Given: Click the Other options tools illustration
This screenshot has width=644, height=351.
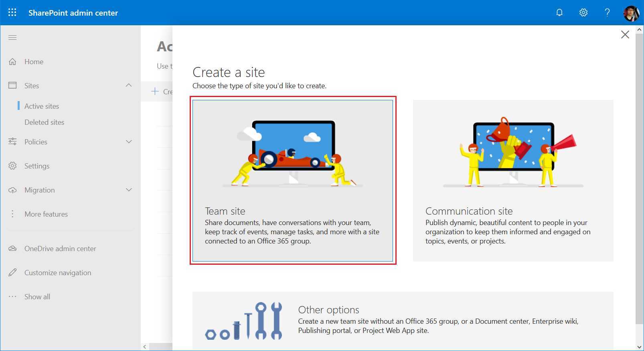Looking at the screenshot, I should (243, 321).
